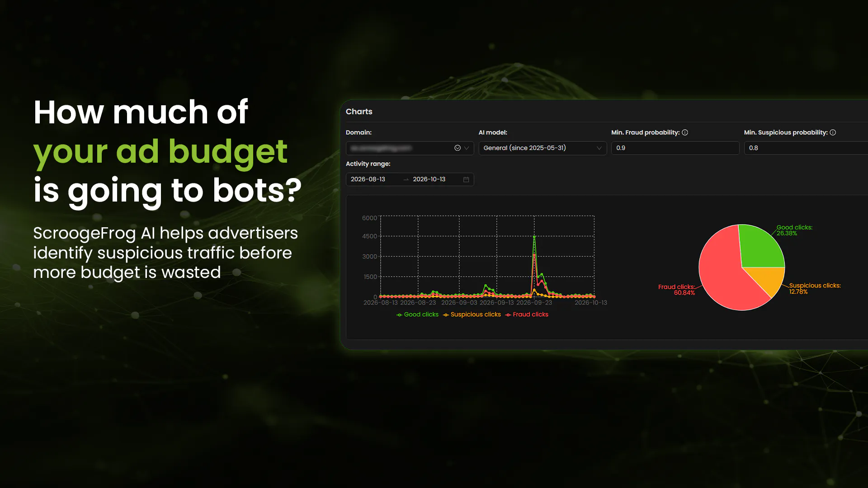The height and width of the screenshot is (488, 868).
Task: Open the Activity range calendar icon
Action: click(466, 179)
